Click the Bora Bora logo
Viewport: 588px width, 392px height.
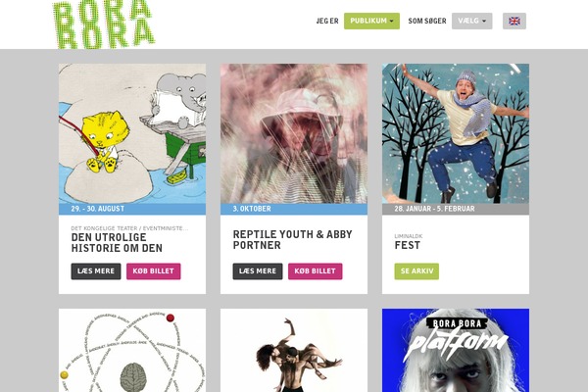tap(104, 24)
